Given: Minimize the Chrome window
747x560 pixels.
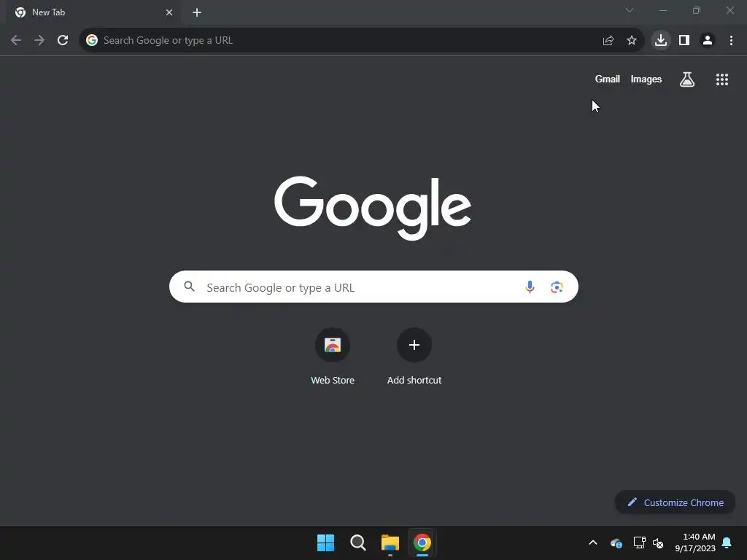Looking at the screenshot, I should (x=663, y=10).
